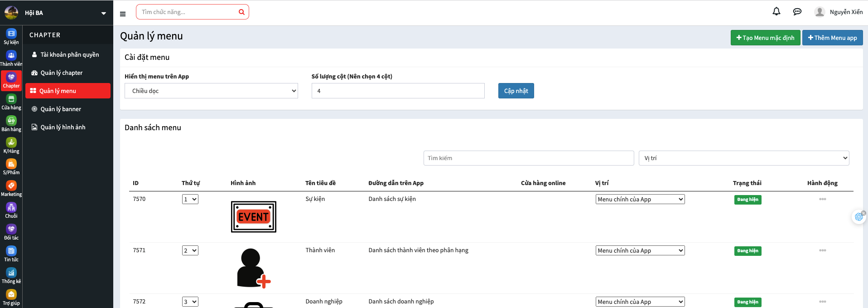This screenshot has height=308, width=868.
Task: Toggle the hamburger menu icon
Action: [x=123, y=14]
